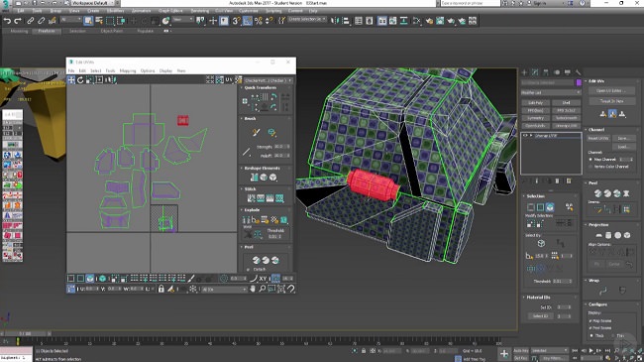Click Mirror icon in Edit UVWs toolbar

tap(110, 79)
